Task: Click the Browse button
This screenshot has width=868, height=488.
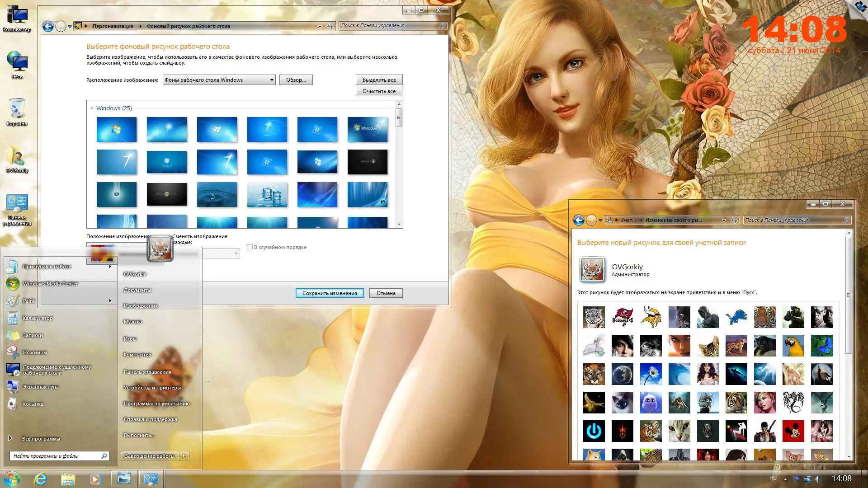Action: 296,80
